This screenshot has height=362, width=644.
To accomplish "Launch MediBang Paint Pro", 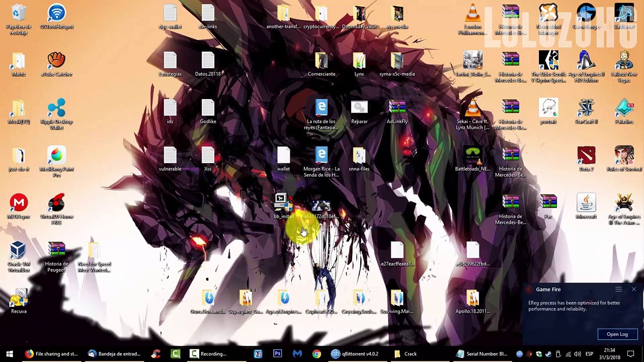I will tap(56, 162).
